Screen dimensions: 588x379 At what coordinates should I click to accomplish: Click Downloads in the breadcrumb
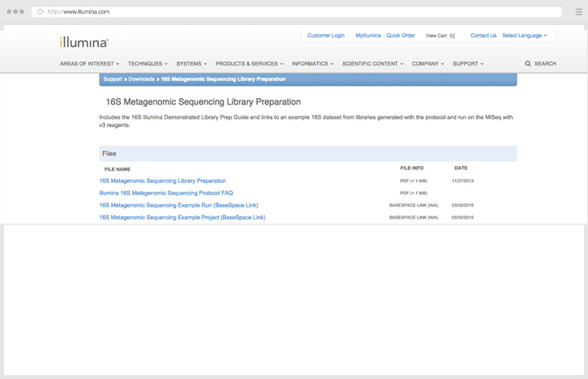(141, 79)
